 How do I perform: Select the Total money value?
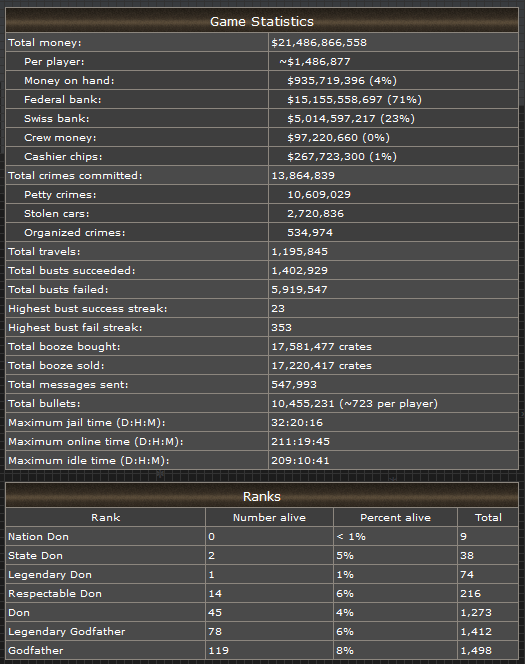coord(319,42)
